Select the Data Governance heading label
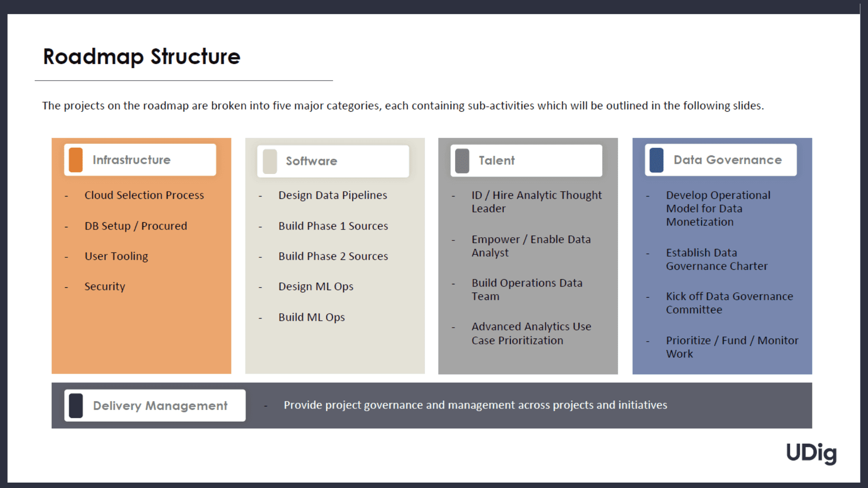Image resolution: width=868 pixels, height=488 pixels. 728,160
